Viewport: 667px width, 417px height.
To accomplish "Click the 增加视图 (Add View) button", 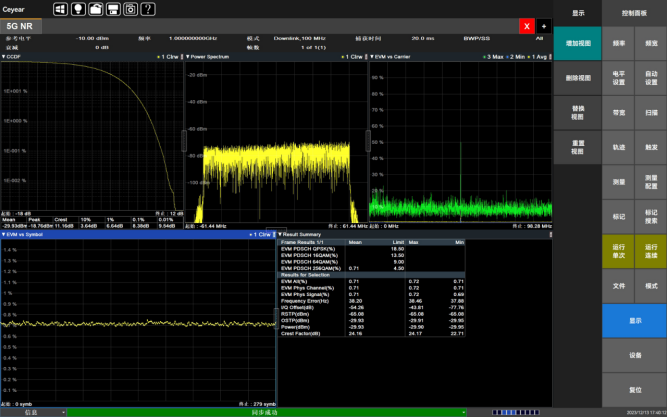I will tap(578, 45).
